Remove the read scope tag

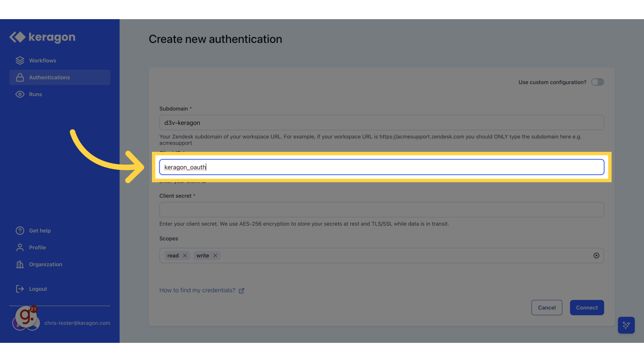click(185, 255)
